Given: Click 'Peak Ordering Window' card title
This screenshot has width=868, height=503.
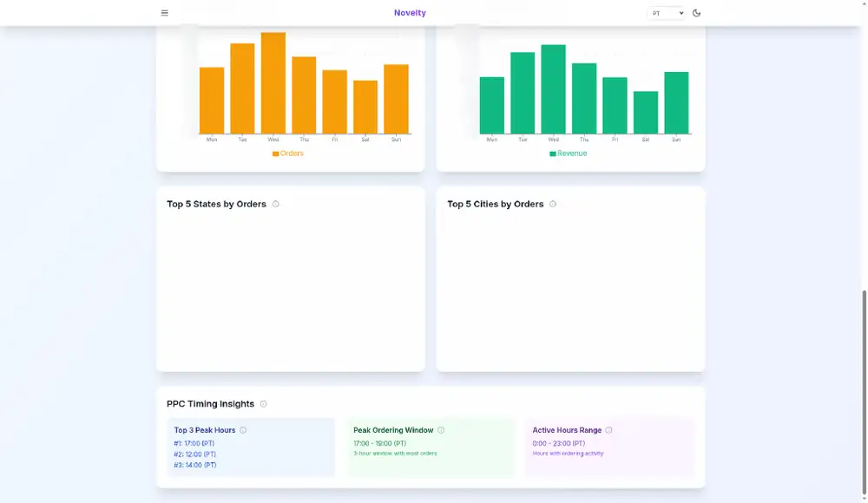Looking at the screenshot, I should click(393, 430).
